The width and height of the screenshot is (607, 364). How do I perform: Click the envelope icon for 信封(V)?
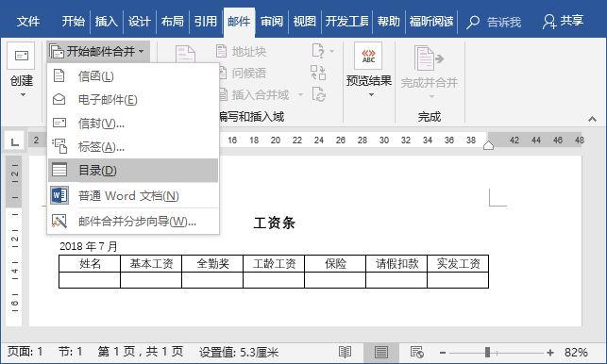click(59, 123)
